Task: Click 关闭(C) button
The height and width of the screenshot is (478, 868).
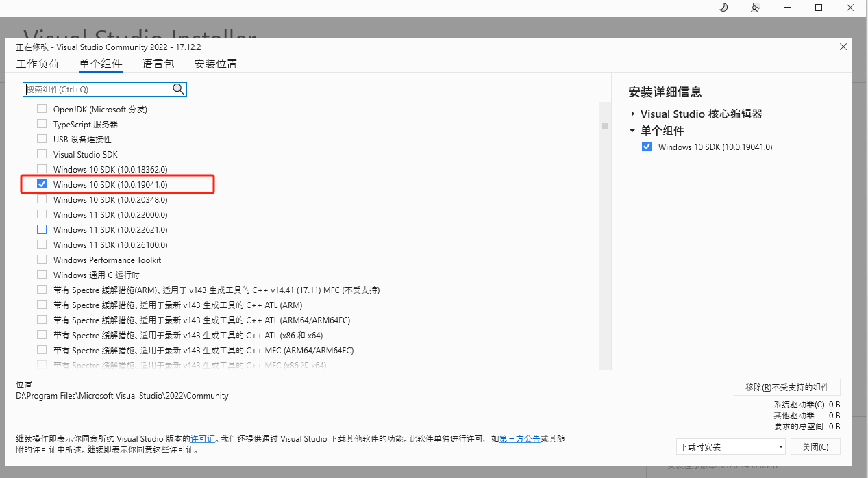Action: coord(815,446)
